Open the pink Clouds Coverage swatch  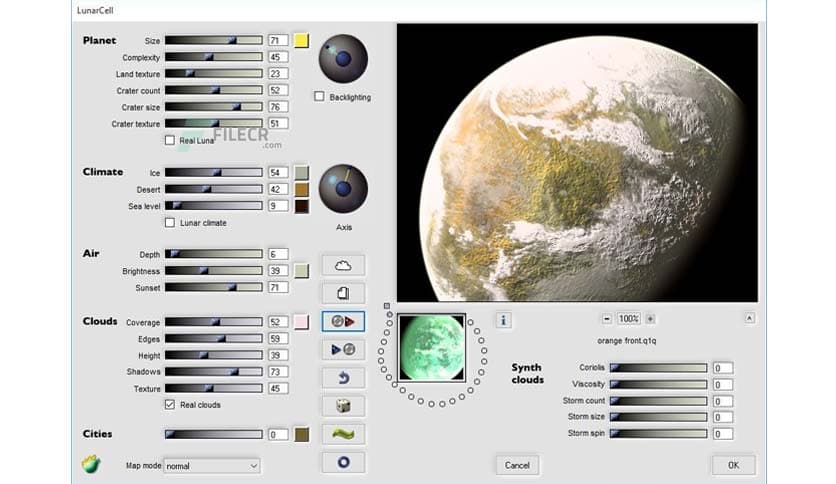[x=301, y=322]
